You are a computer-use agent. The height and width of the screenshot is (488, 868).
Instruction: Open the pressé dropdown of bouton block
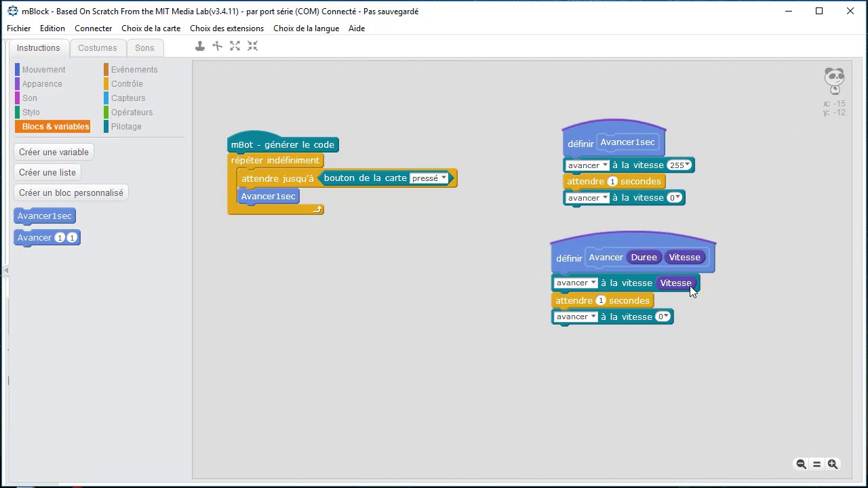(429, 178)
